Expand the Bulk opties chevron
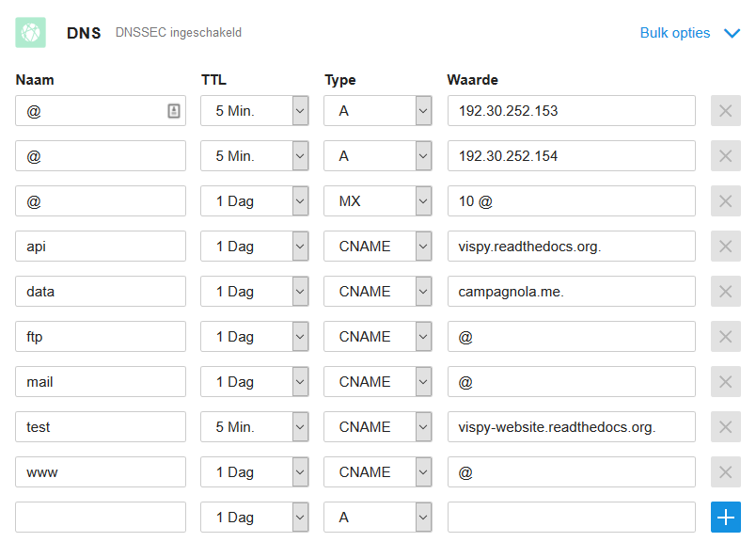 (731, 32)
